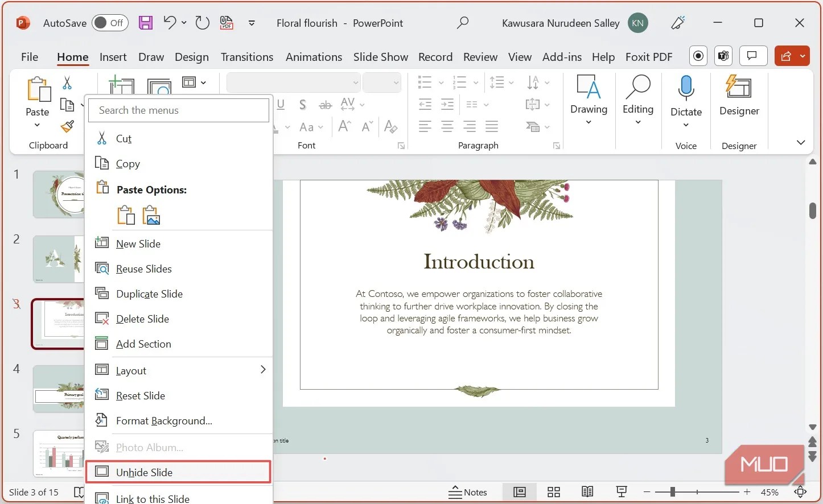The height and width of the screenshot is (504, 823).
Task: Open Reading View from status bar
Action: pos(587,492)
